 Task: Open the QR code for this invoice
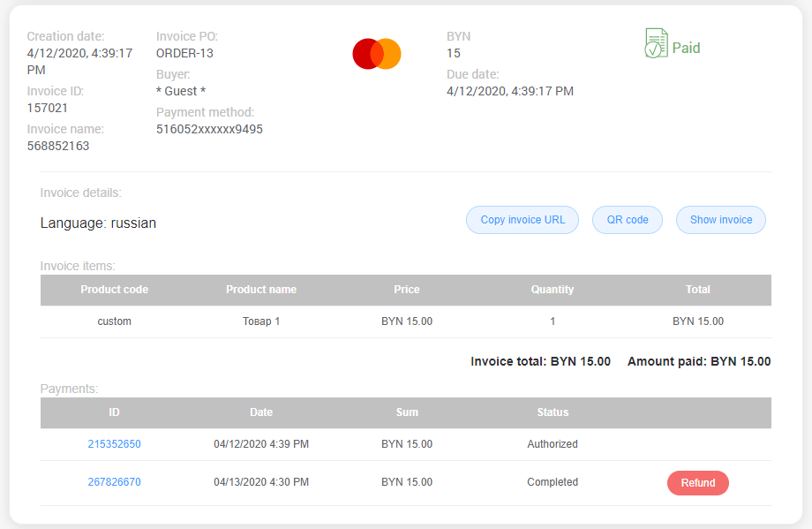coord(627,219)
